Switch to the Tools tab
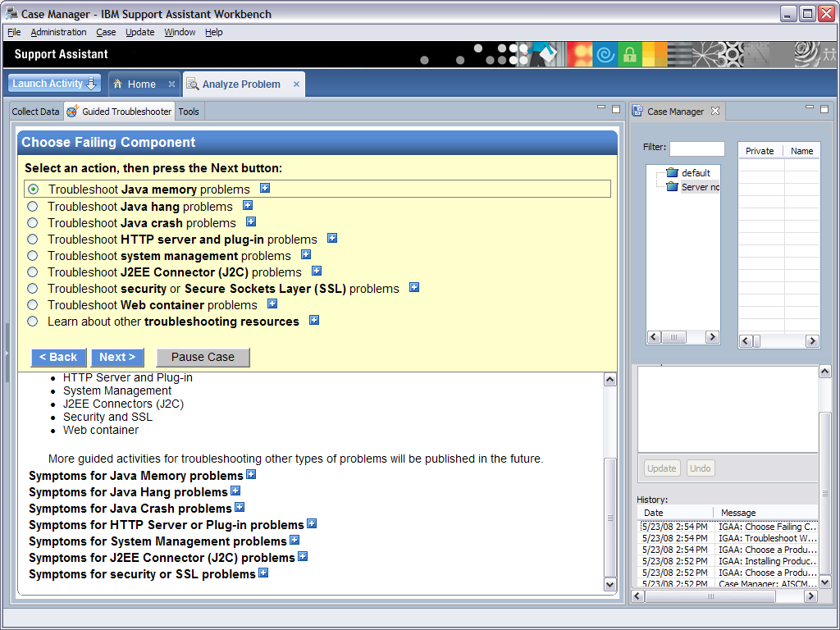The height and width of the screenshot is (630, 840). (x=189, y=112)
